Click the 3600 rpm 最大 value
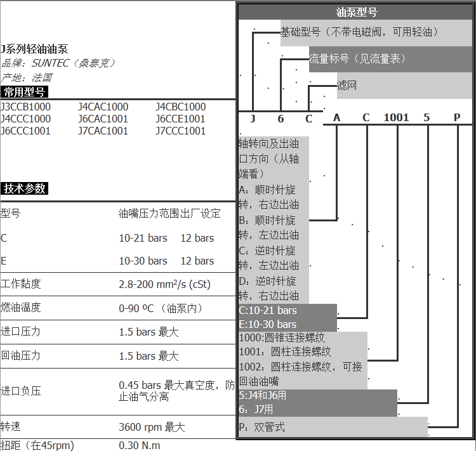The image size is (476, 451). pyautogui.click(x=152, y=427)
